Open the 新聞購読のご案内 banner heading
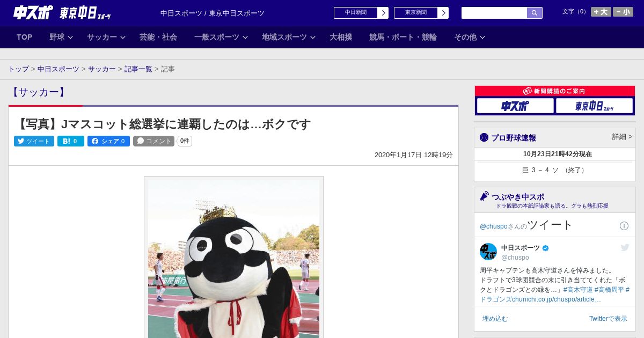 [555, 91]
